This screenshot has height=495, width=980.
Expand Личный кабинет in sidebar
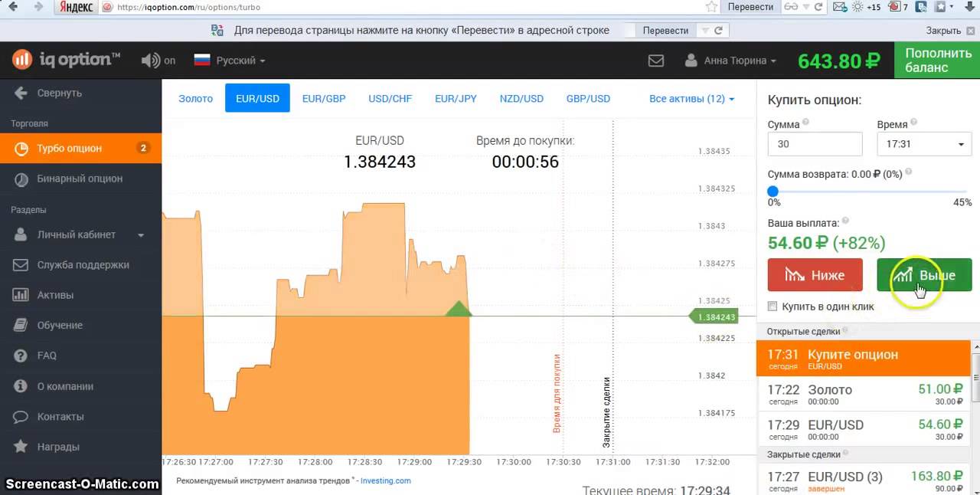[x=81, y=234]
